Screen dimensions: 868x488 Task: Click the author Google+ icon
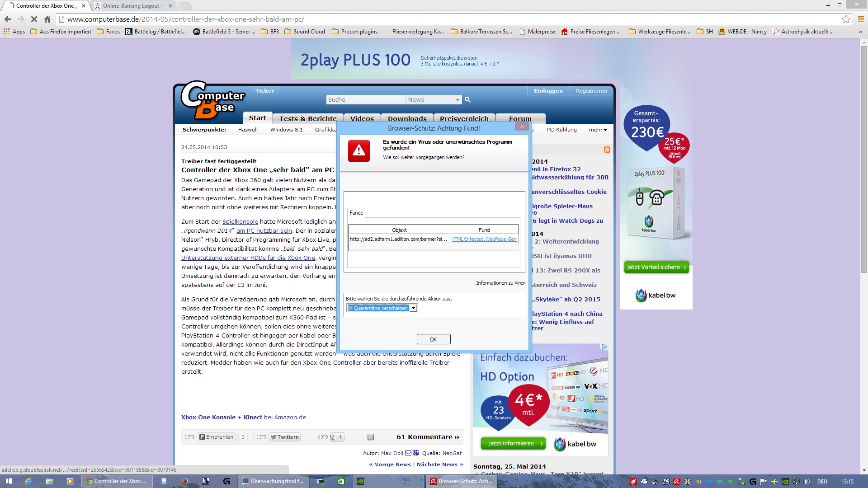coord(416,453)
